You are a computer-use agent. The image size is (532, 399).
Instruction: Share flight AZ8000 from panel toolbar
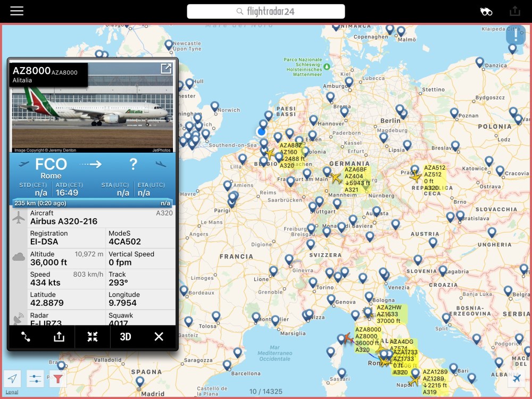59,337
